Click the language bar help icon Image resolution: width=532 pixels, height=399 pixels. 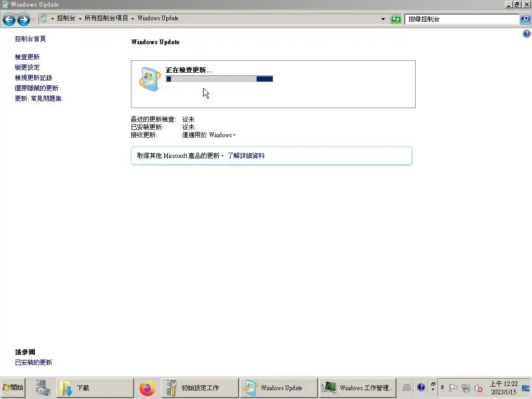[x=421, y=388]
